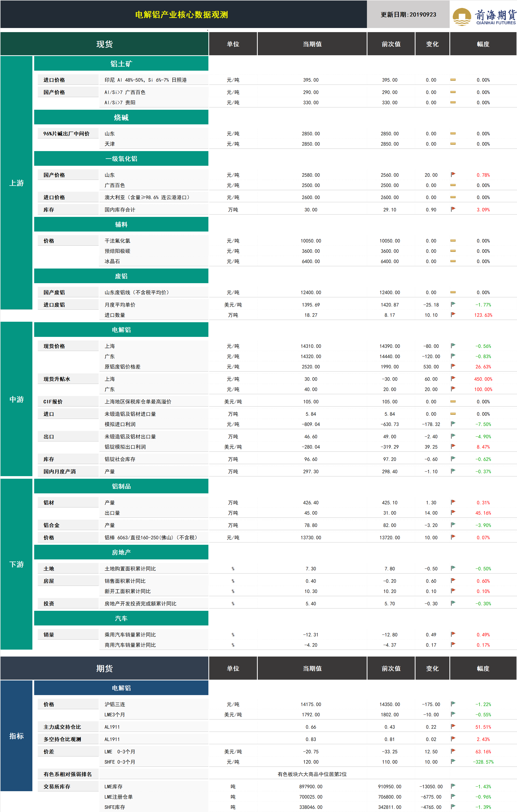Click the 123.63% change value
This screenshot has height=812, width=517.
483,315
